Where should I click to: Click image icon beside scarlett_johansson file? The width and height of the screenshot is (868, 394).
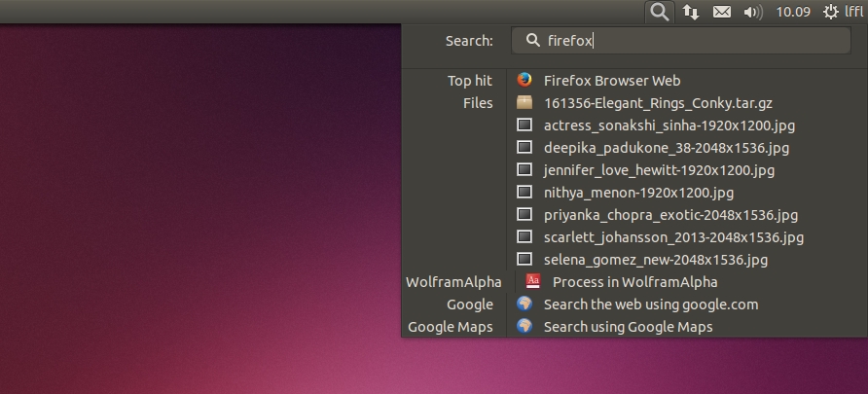pos(524,236)
